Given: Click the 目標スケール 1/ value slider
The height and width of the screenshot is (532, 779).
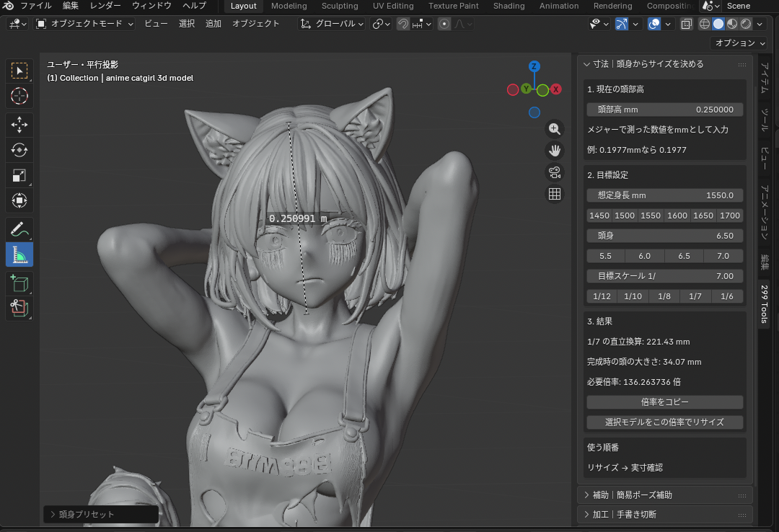Looking at the screenshot, I should pos(665,276).
